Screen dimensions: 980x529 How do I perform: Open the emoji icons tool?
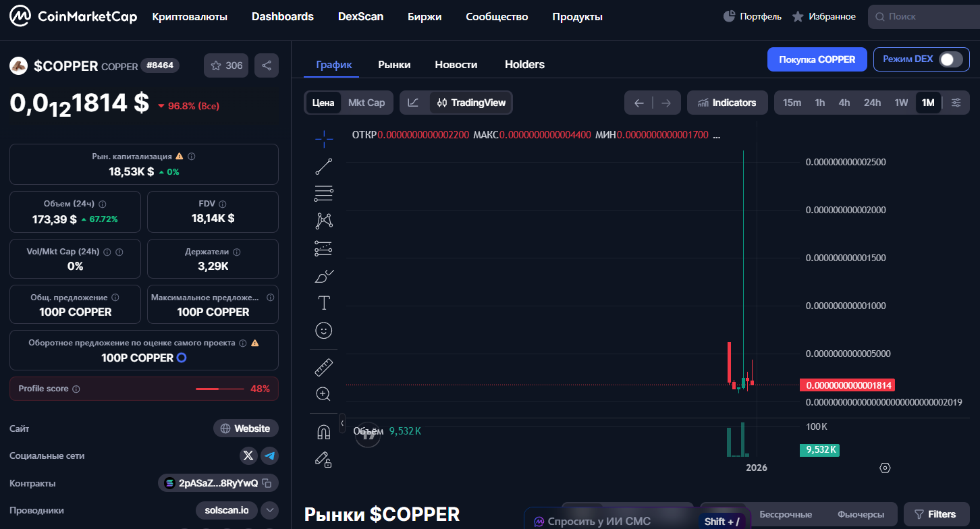point(324,331)
